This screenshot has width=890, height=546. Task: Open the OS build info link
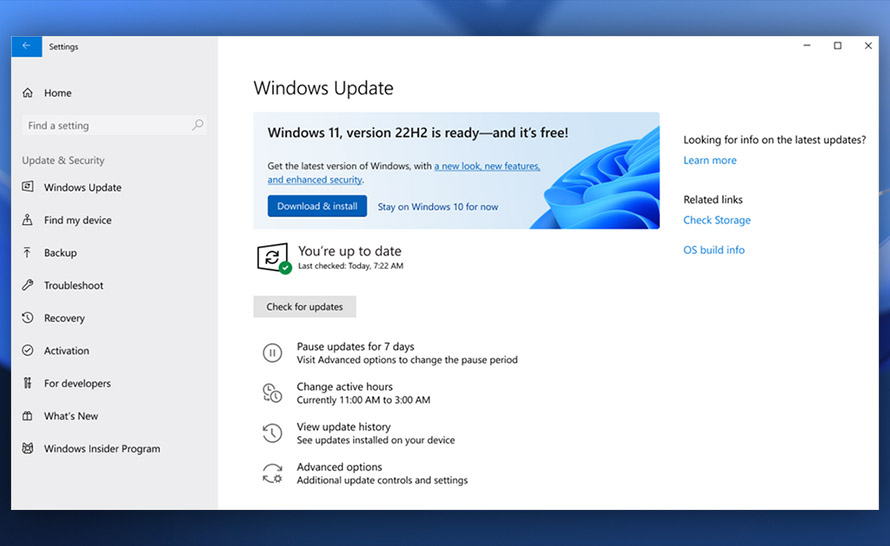point(713,250)
